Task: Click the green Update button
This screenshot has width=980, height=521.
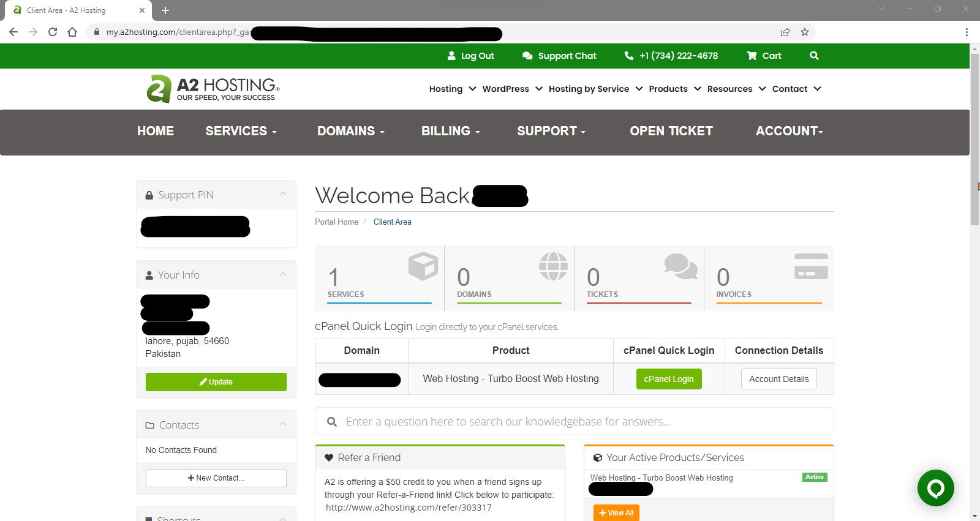Action: [216, 382]
